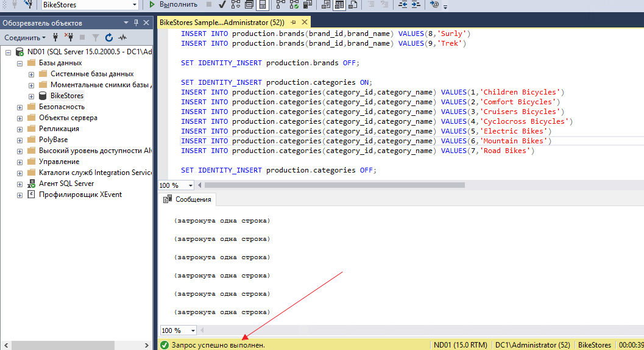Open the Activity Monitor icon
Image resolution: width=644 pixels, height=350 pixels.
[122, 37]
